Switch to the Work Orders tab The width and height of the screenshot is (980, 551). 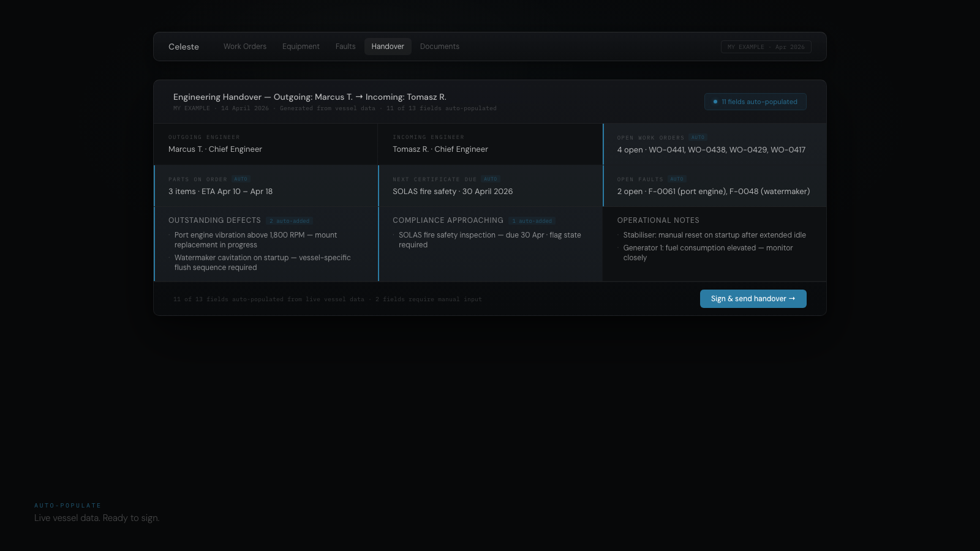[244, 47]
